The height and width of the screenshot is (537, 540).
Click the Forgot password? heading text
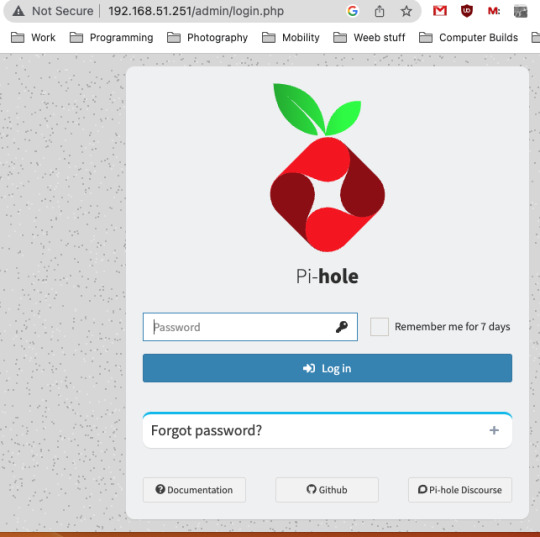click(206, 431)
